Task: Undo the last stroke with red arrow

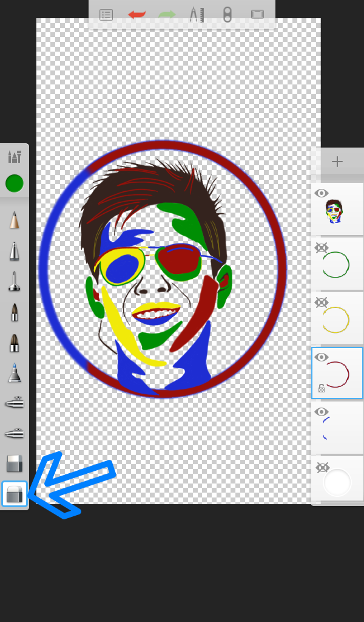Action: pyautogui.click(x=137, y=15)
